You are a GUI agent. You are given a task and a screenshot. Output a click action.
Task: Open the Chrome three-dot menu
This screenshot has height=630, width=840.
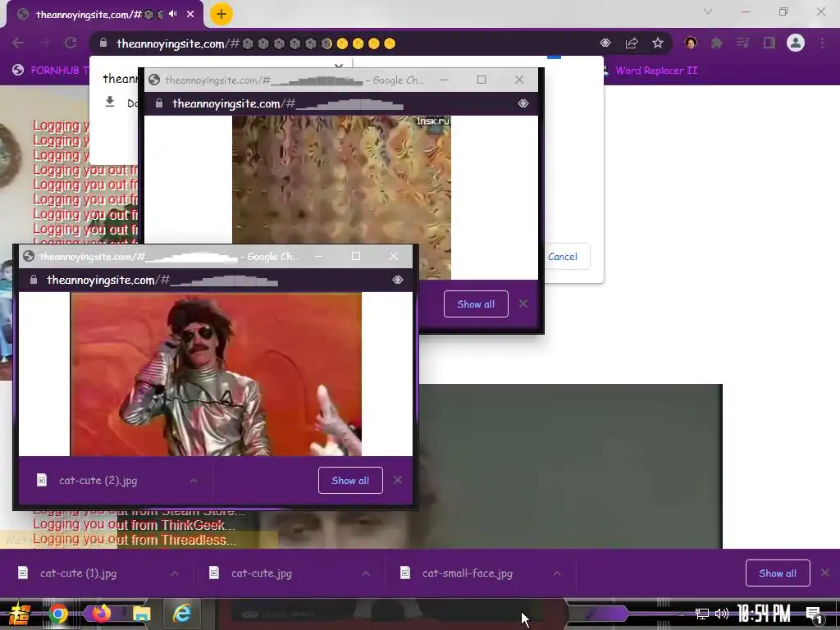tap(822, 43)
